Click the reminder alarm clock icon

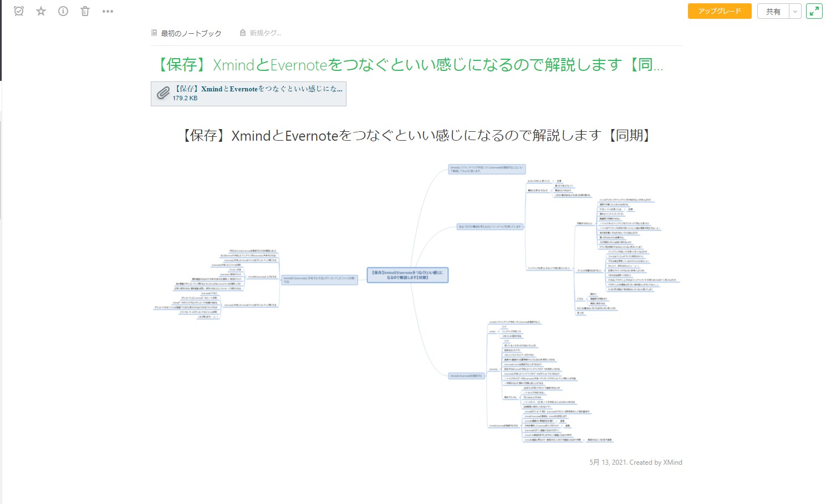pos(19,11)
